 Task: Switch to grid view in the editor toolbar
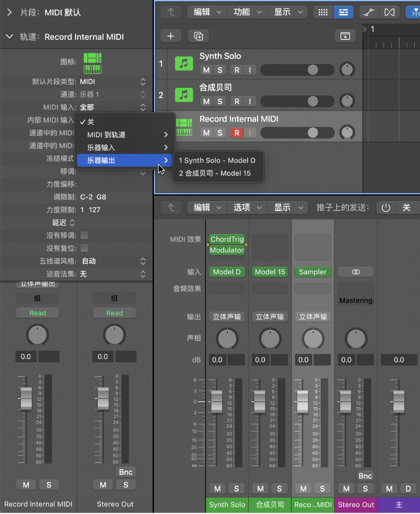pyautogui.click(x=323, y=12)
